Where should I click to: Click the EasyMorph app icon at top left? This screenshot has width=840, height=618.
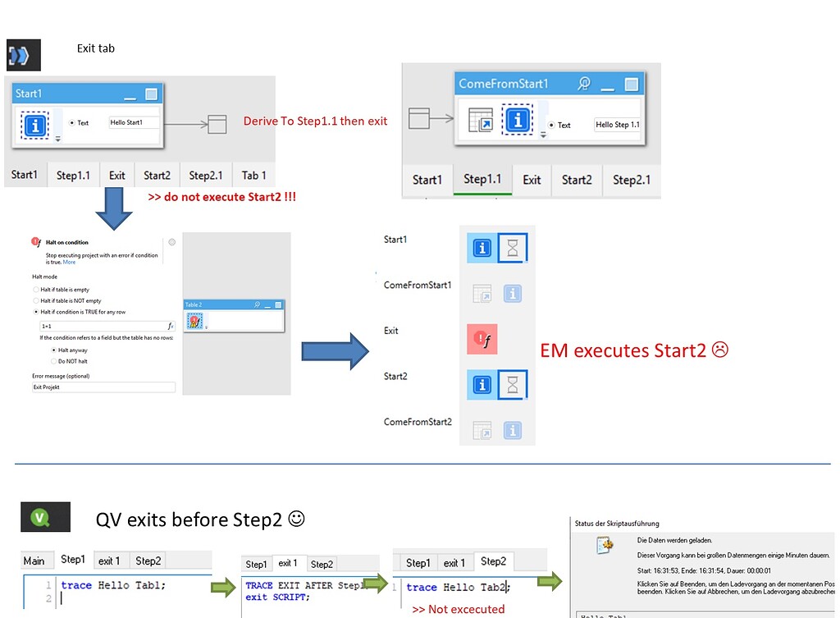tap(22, 54)
